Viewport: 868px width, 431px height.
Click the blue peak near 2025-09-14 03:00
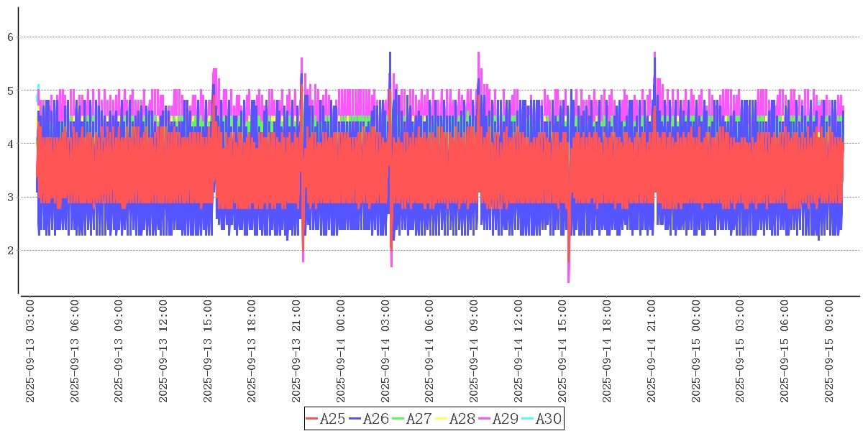[x=390, y=54]
